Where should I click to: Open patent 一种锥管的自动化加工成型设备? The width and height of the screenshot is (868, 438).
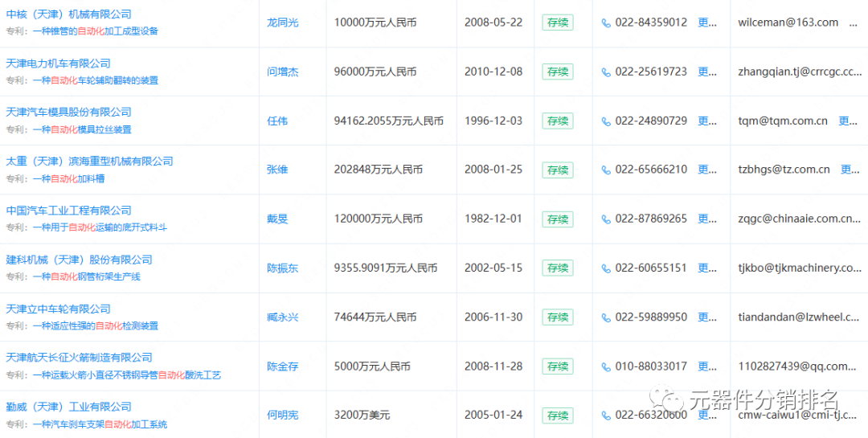[x=95, y=31]
